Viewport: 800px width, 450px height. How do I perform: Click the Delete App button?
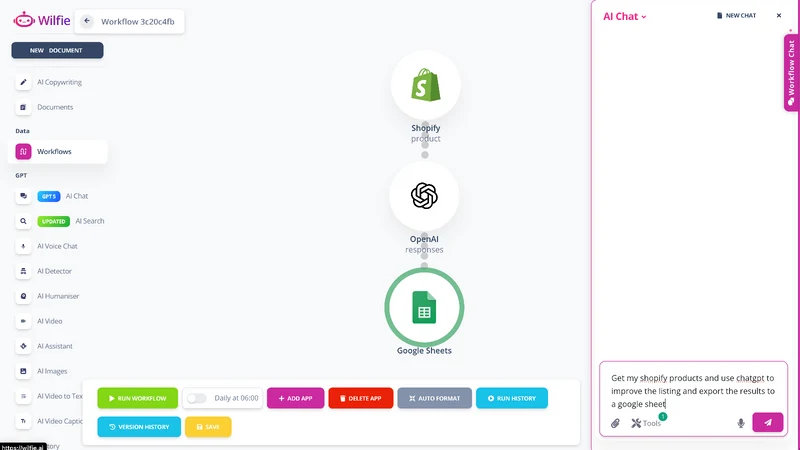(361, 398)
